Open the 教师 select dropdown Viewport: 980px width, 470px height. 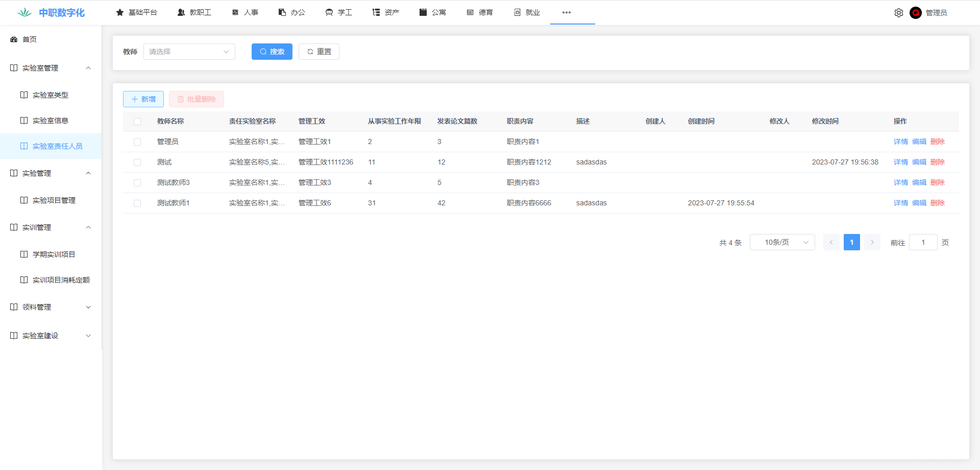tap(189, 52)
